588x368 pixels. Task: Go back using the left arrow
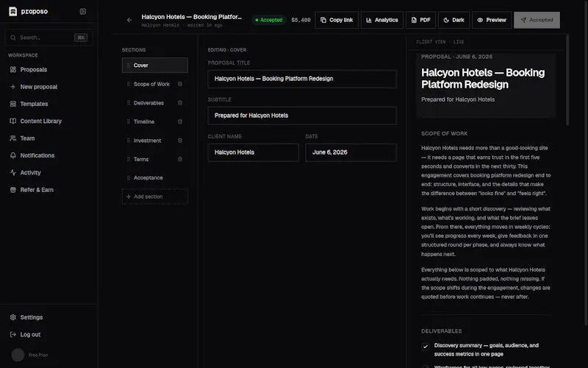[x=129, y=20]
